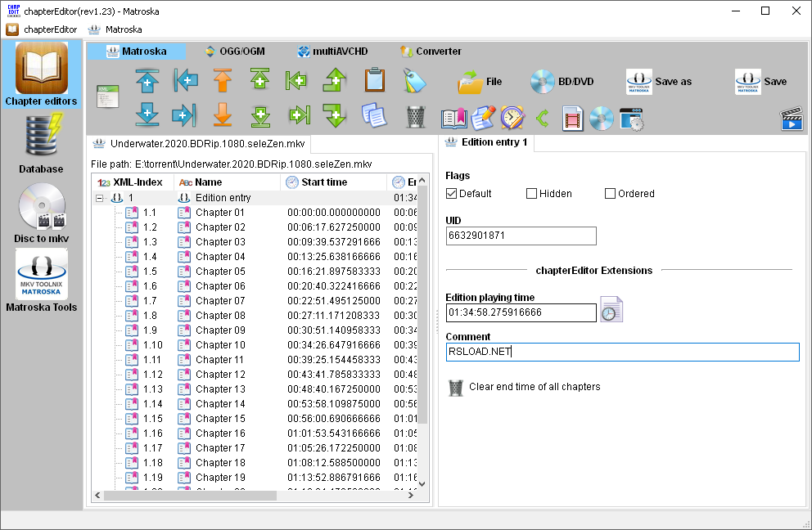Enable the Hidden flag
The width and height of the screenshot is (812, 530).
click(x=530, y=193)
